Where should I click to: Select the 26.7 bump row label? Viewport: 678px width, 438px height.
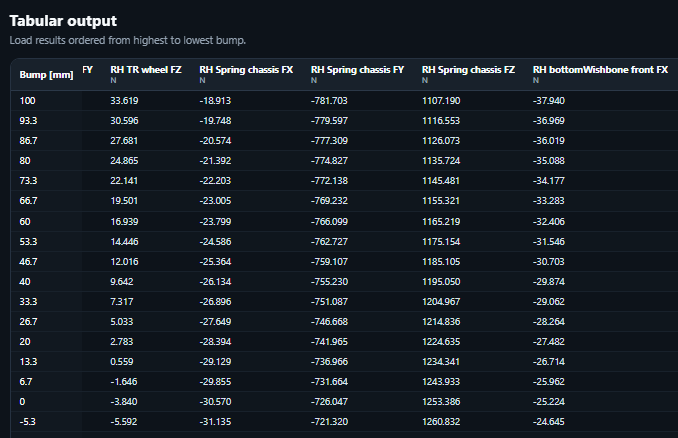[28, 322]
